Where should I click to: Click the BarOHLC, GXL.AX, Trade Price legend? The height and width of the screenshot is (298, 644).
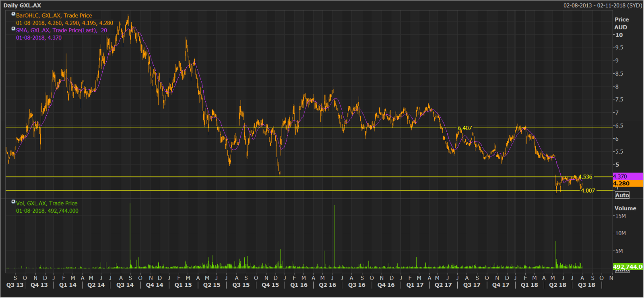point(54,16)
